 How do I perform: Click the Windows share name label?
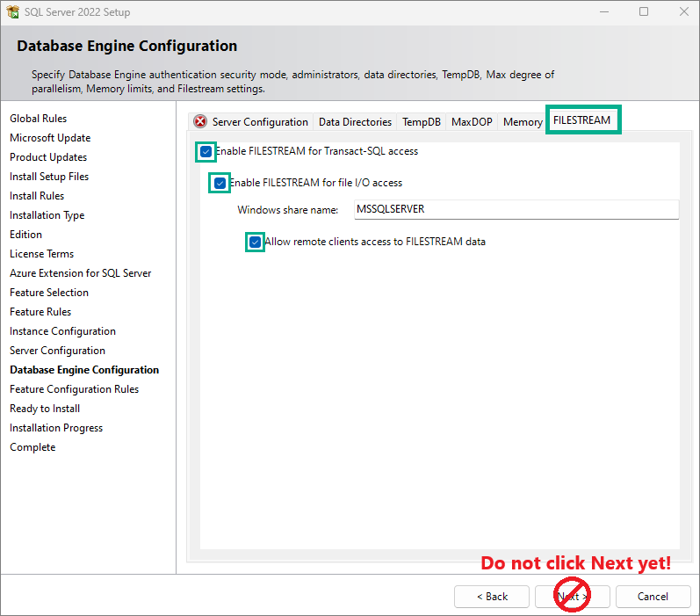pyautogui.click(x=288, y=210)
